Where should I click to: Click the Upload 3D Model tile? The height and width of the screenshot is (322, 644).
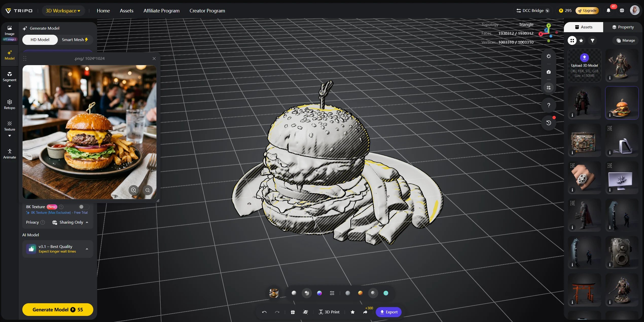pyautogui.click(x=584, y=66)
